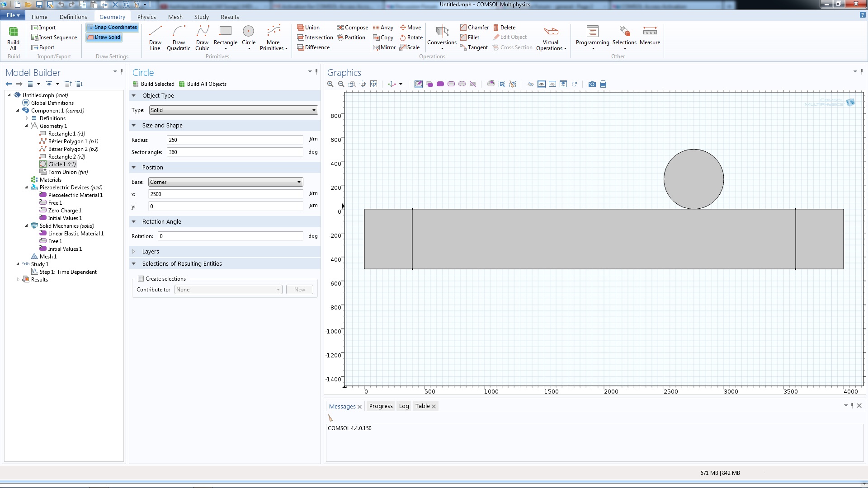Enable the Create selections checkbox
This screenshot has width=868, height=488.
point(141,279)
